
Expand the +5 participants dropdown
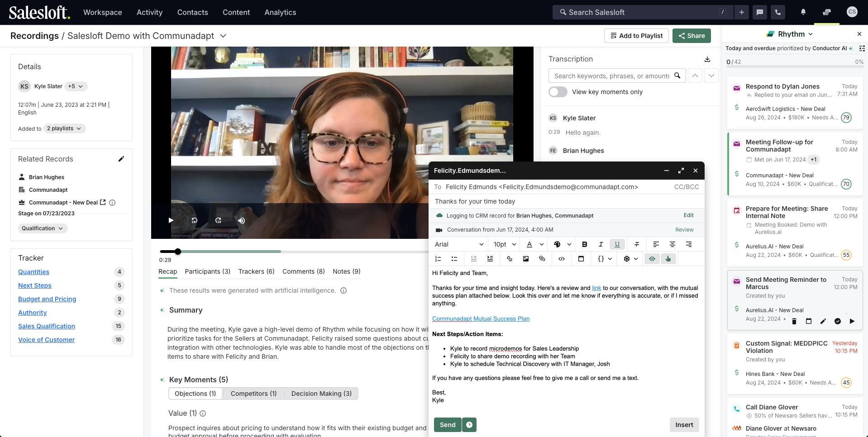[75, 86]
